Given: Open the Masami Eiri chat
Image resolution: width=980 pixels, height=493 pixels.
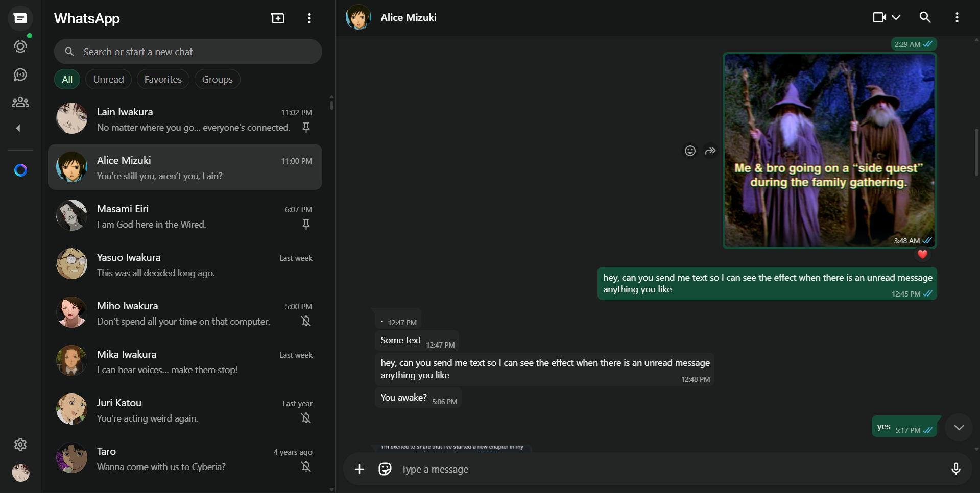Looking at the screenshot, I should (x=185, y=215).
